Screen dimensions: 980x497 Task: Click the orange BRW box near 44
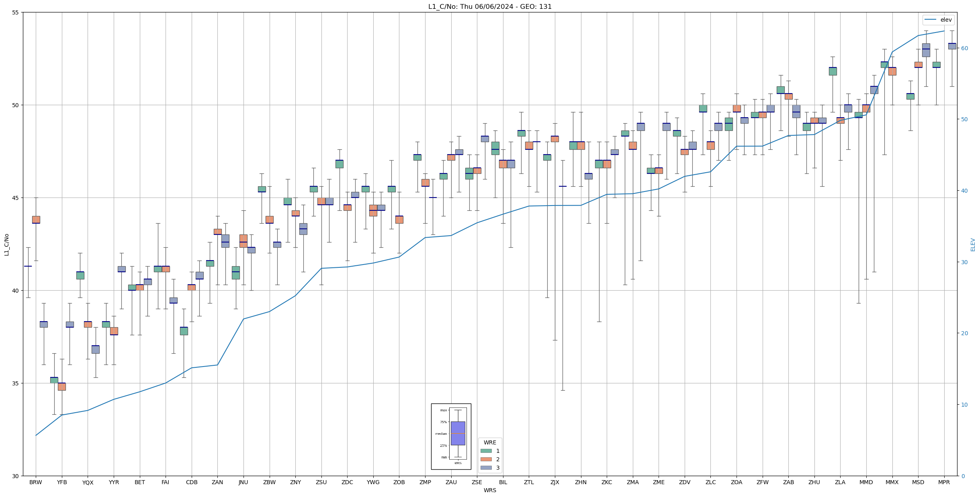click(36, 220)
